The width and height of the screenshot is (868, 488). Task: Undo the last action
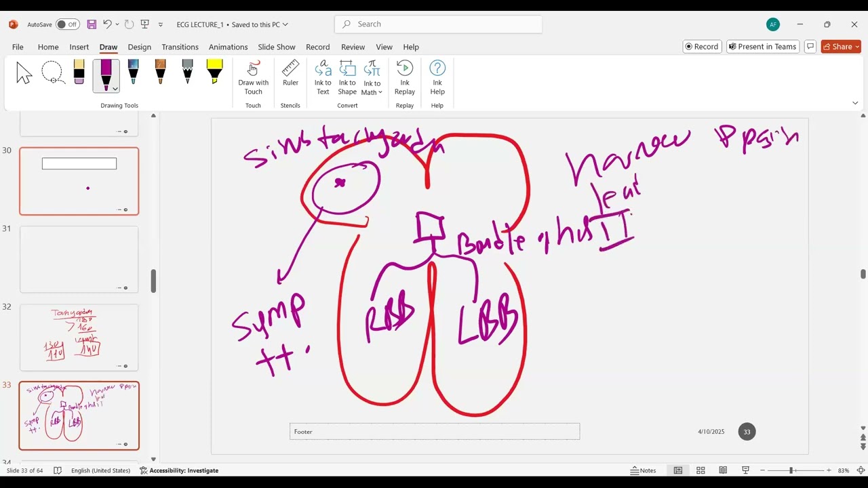point(107,24)
